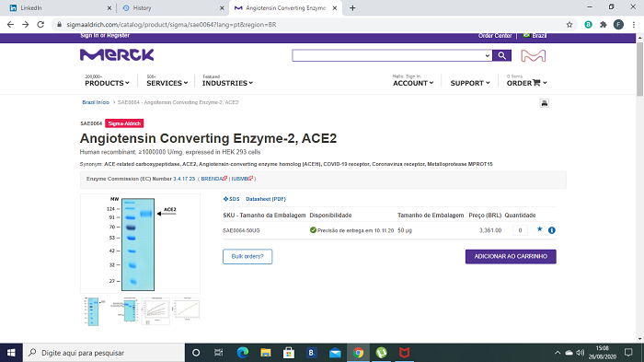Expand the PRODUCTS menu
This screenshot has height=362, width=644.
[107, 83]
